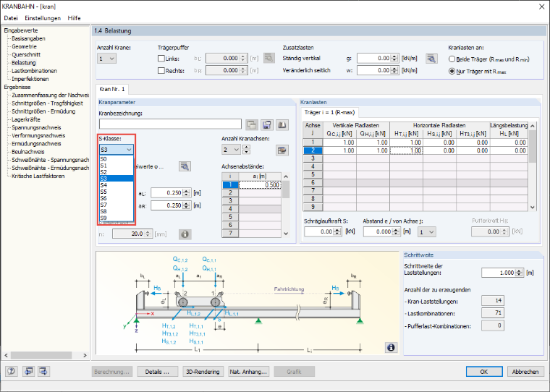Click 3D-Rendering button
This screenshot has height=392, width=550.
[x=203, y=372]
